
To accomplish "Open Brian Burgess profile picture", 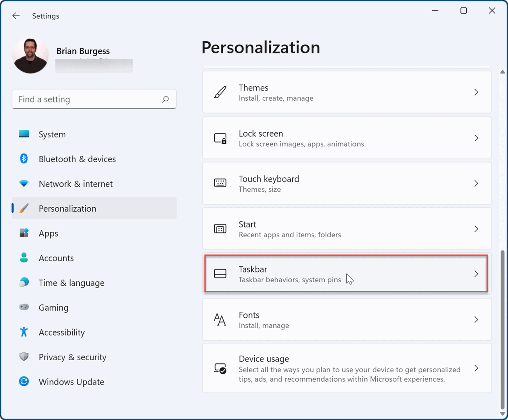I will coord(30,55).
